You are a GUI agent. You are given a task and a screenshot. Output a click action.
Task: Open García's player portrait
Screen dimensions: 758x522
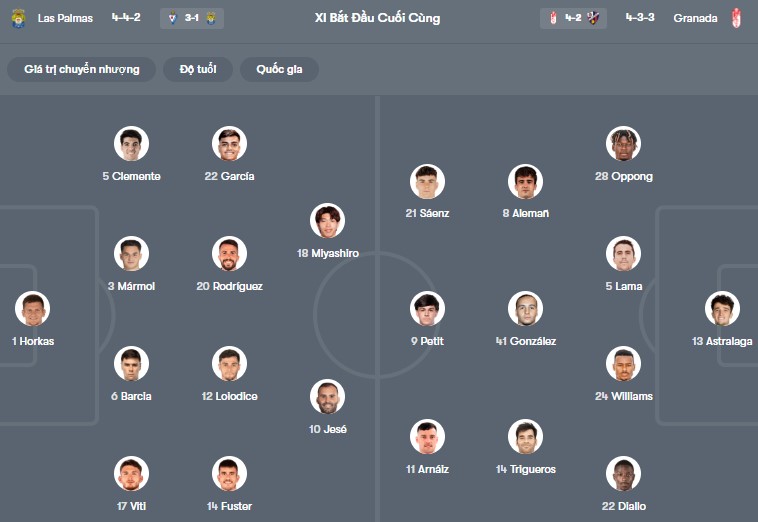[x=229, y=144]
